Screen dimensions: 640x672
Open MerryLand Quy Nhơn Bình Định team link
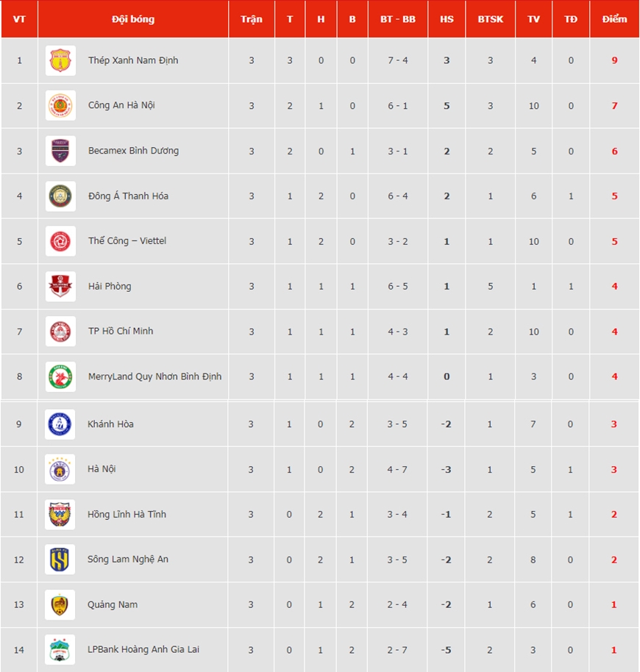[x=154, y=376]
